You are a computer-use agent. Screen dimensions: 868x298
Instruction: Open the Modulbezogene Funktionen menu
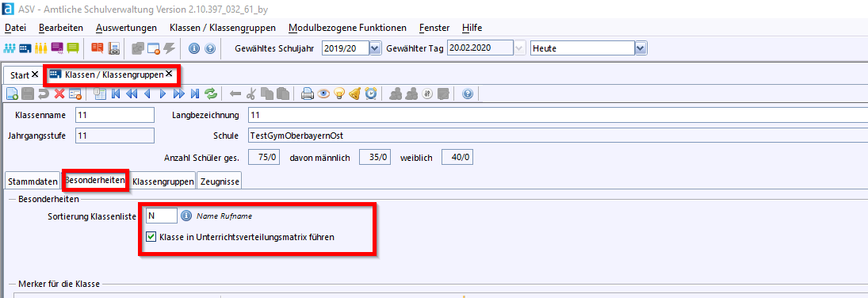347,28
